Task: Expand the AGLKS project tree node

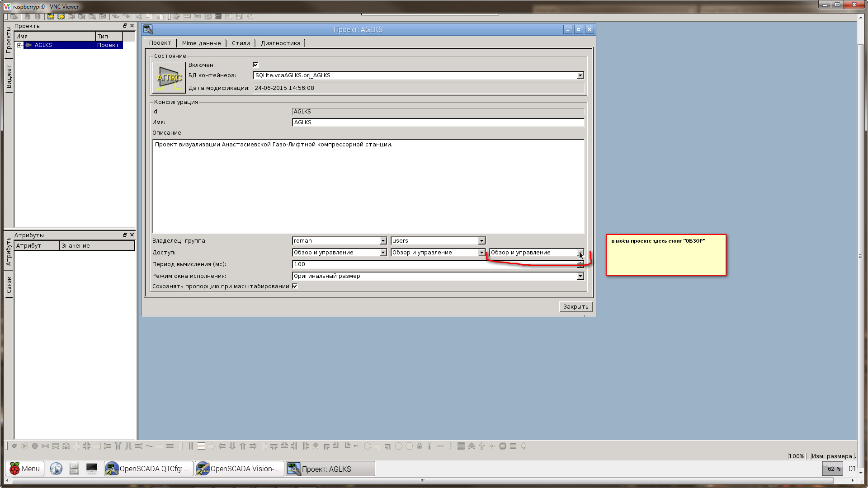Action: tap(19, 45)
